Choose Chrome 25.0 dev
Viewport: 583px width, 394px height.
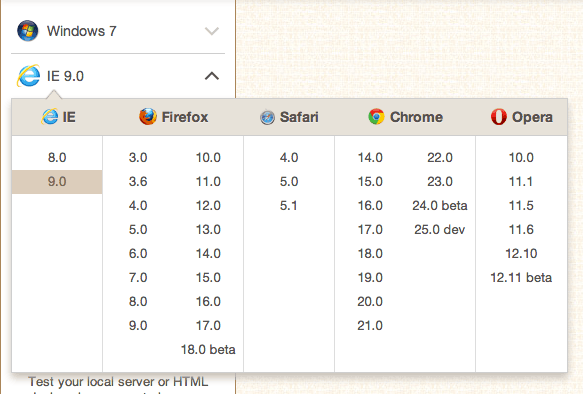tap(440, 230)
